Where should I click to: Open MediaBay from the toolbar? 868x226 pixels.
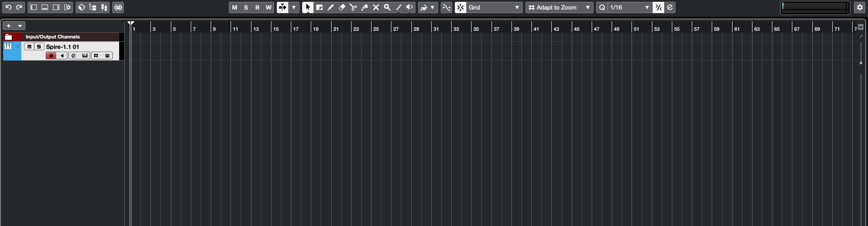82,7
